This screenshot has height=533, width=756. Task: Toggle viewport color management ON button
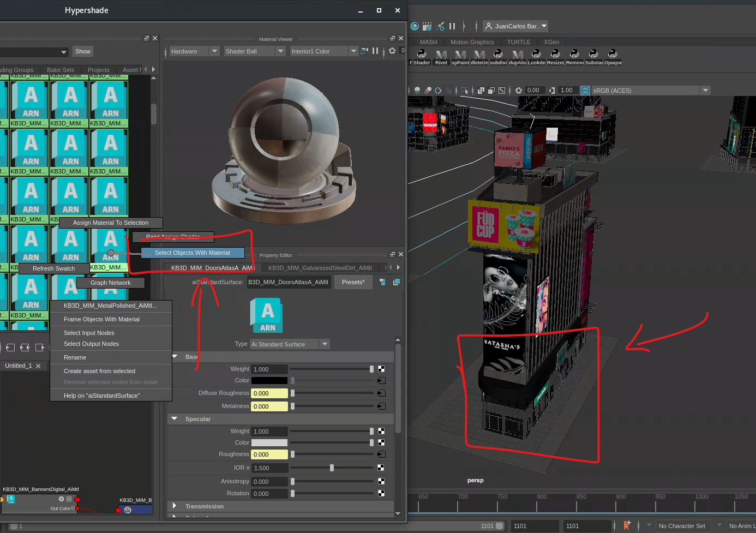[585, 91]
